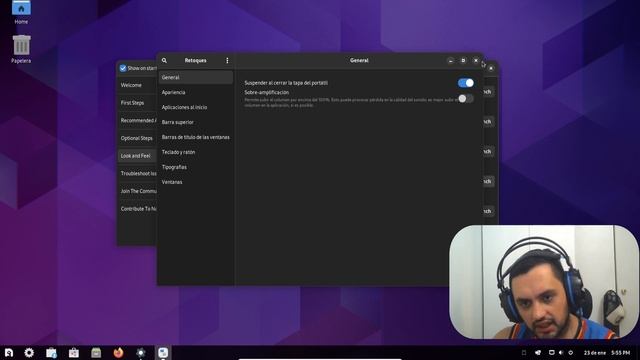Click the dim square icon at tray start
This screenshot has height=360, width=640.
(524, 353)
